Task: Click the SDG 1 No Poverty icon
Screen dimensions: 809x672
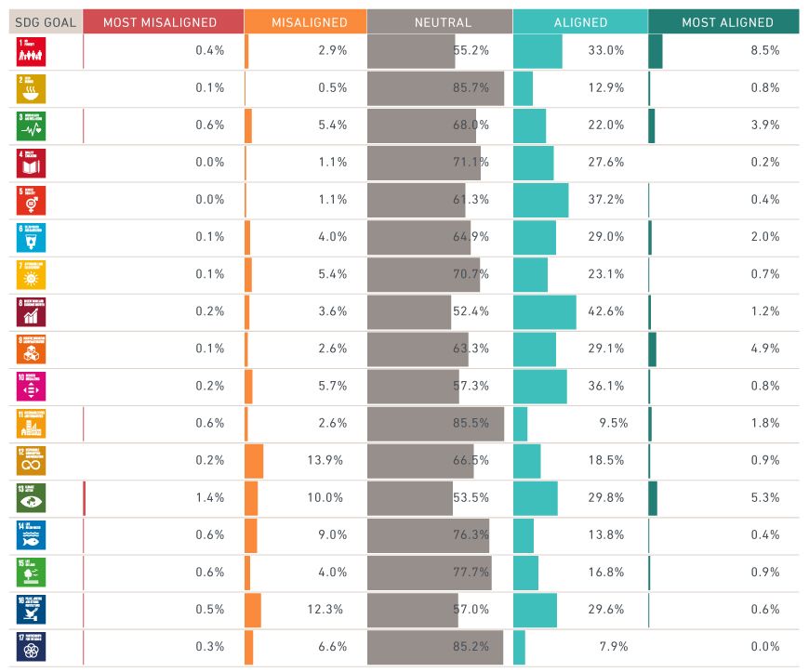Action: 31,51
